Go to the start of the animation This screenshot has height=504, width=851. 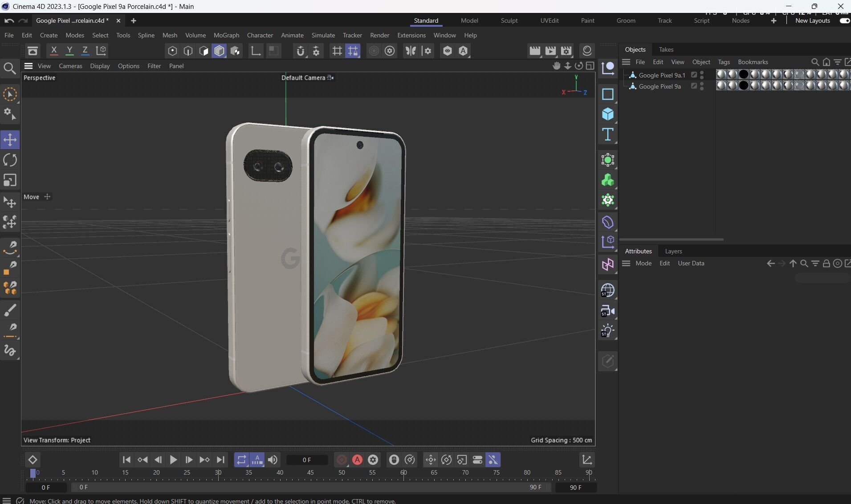tap(126, 460)
